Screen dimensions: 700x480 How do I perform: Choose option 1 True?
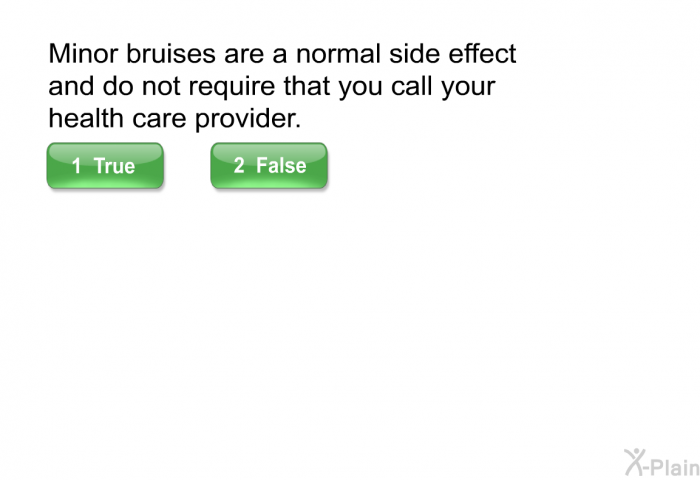[105, 166]
